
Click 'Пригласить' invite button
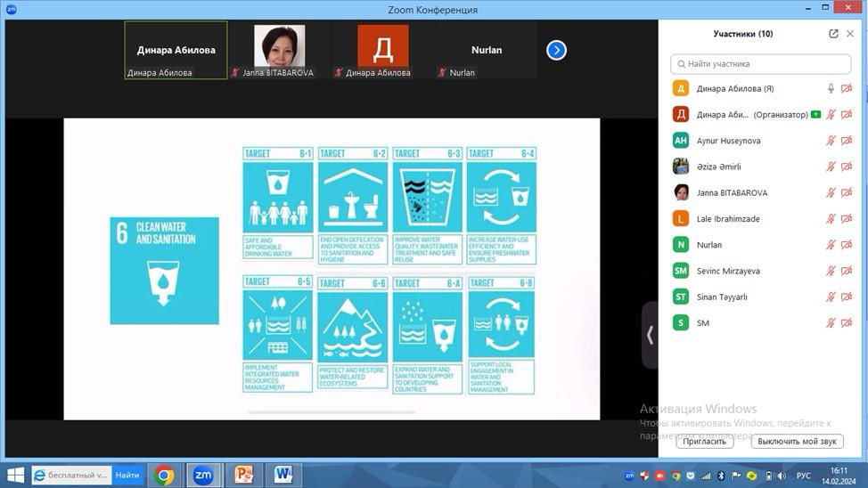pyautogui.click(x=705, y=441)
